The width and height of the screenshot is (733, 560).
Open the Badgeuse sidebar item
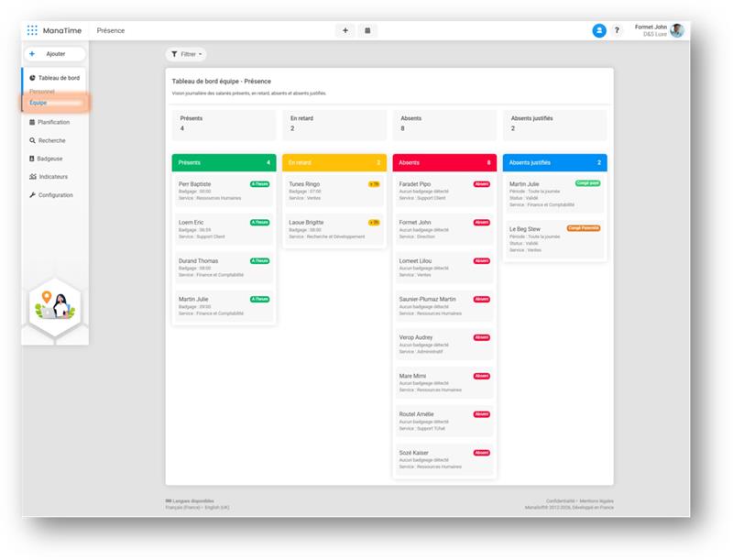tap(46, 159)
